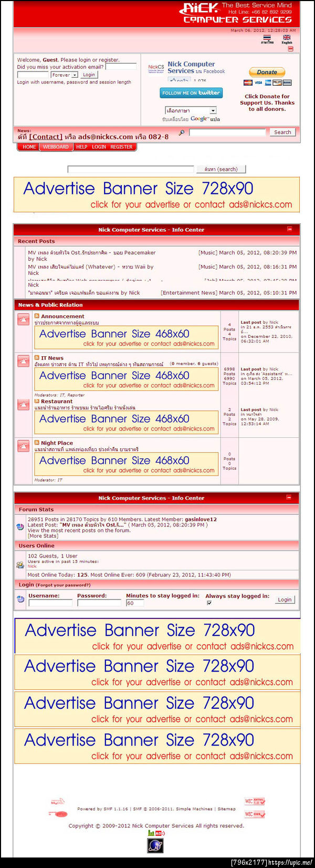The height and width of the screenshot is (868, 315).
Task: Click the bottom Login button
Action: (x=285, y=600)
